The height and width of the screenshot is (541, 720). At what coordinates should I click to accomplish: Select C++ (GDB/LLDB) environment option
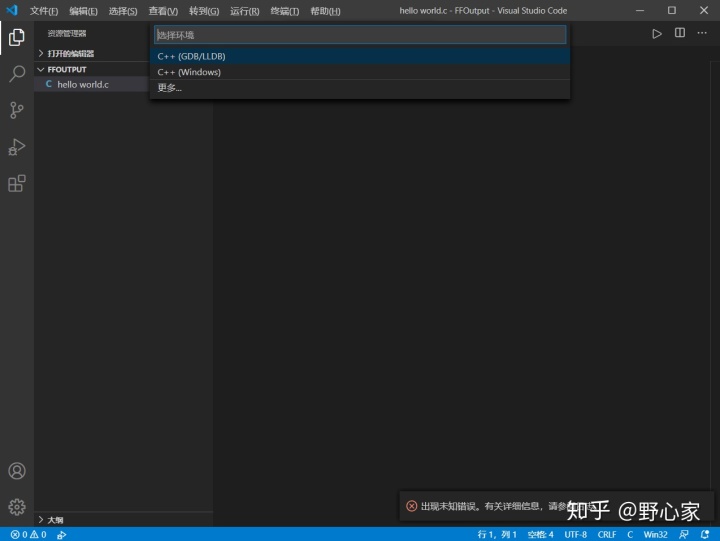360,56
